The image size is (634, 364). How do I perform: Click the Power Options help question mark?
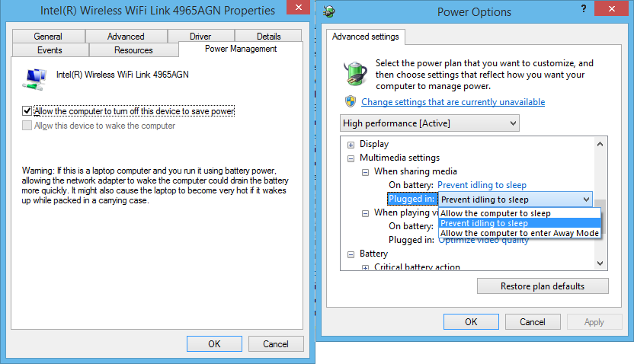(584, 8)
